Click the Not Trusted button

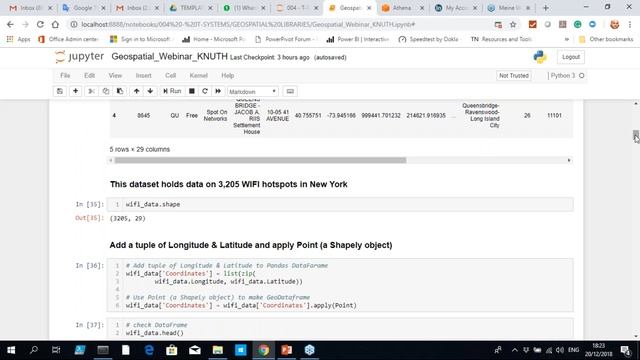tap(513, 76)
